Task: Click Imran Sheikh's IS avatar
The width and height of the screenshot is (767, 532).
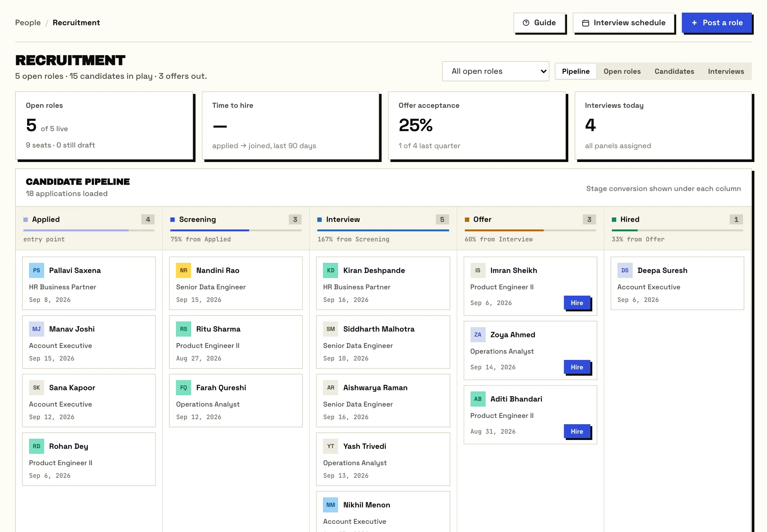Action: [x=478, y=270]
